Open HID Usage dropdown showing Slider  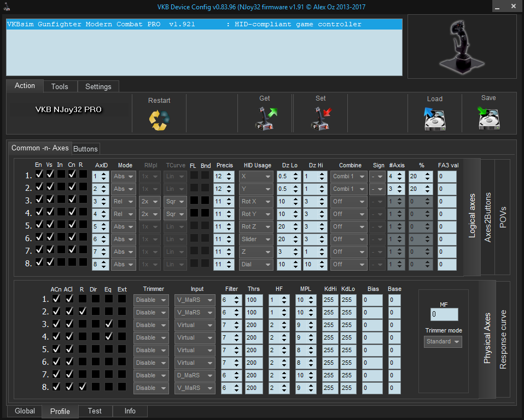(x=255, y=239)
